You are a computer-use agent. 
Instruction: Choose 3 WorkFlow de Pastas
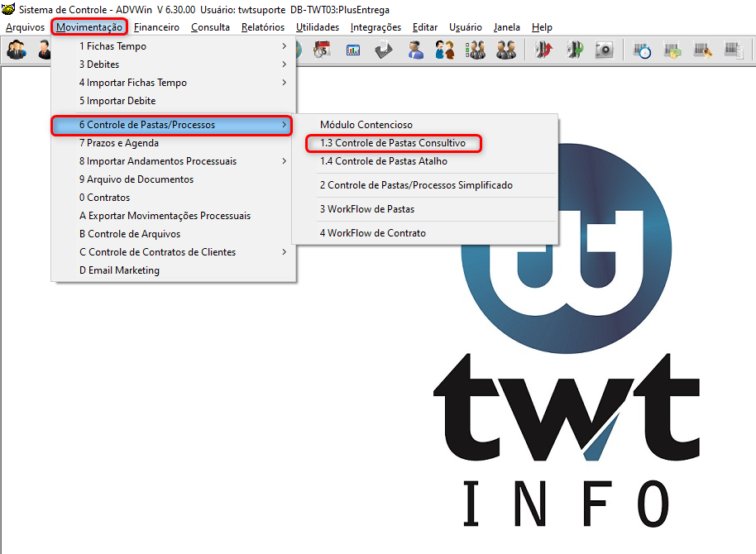[x=425, y=209]
